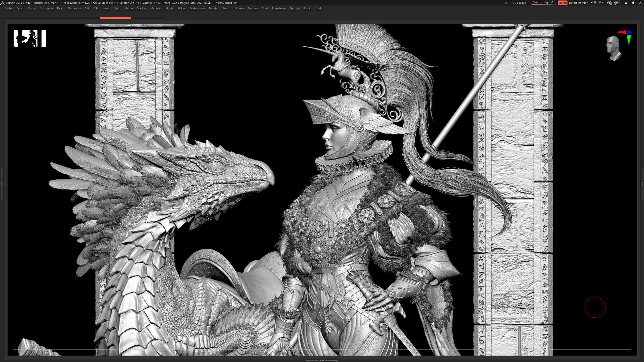Expand the left tray divider
The image size is (644, 362).
coord(2,184)
